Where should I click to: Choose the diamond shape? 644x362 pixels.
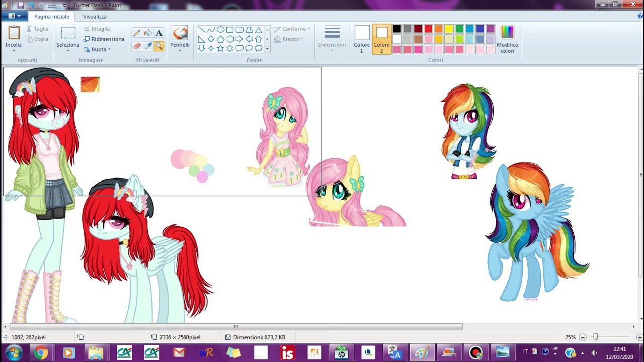[211, 39]
